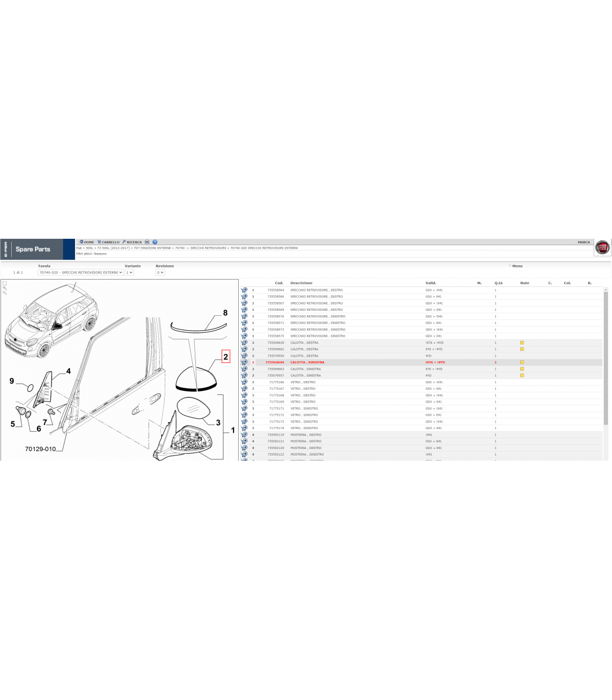The height and width of the screenshot is (700, 612).
Task: Click the zoom-out magnifier on the diagram
Action: tap(5, 292)
